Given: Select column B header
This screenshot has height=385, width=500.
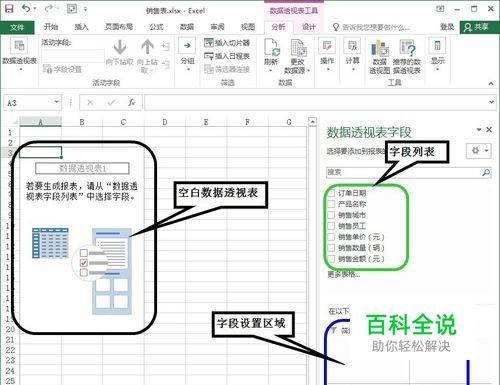Looking at the screenshot, I should (82, 122).
